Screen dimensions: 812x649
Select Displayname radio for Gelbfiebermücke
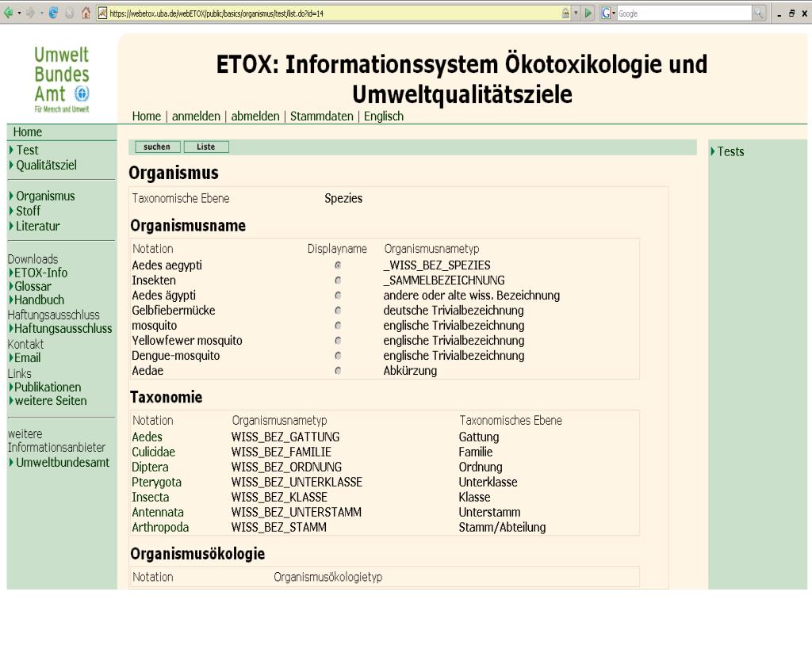[338, 311]
